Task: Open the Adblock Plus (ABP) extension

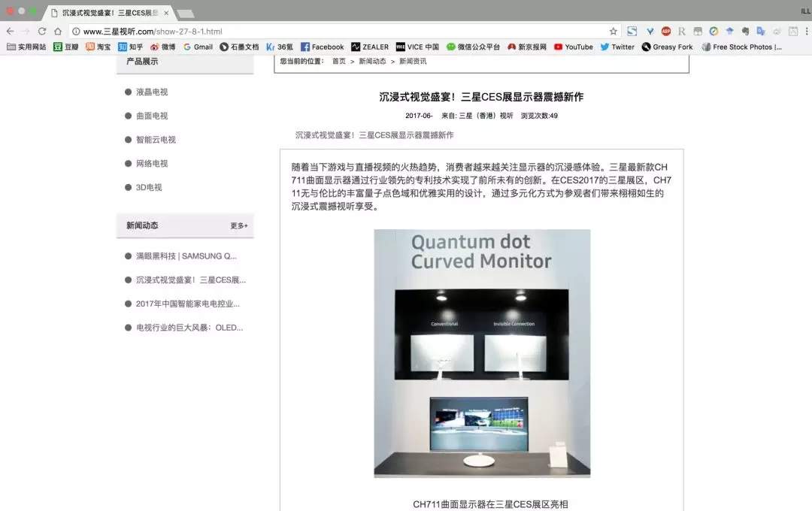Action: point(666,31)
